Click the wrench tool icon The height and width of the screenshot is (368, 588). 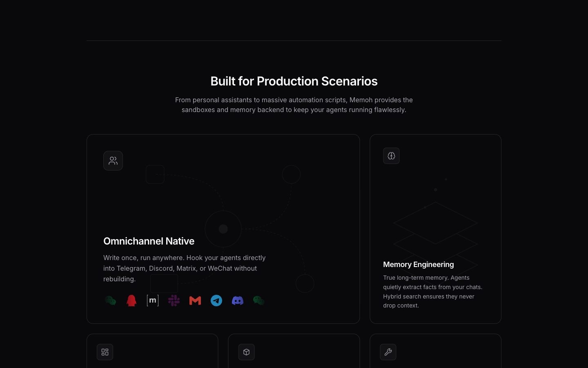coord(388,352)
